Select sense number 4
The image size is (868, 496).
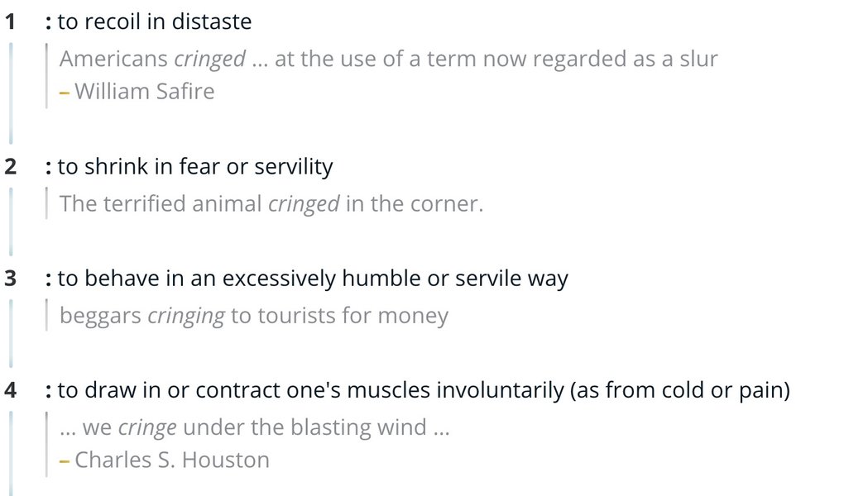pos(10,389)
